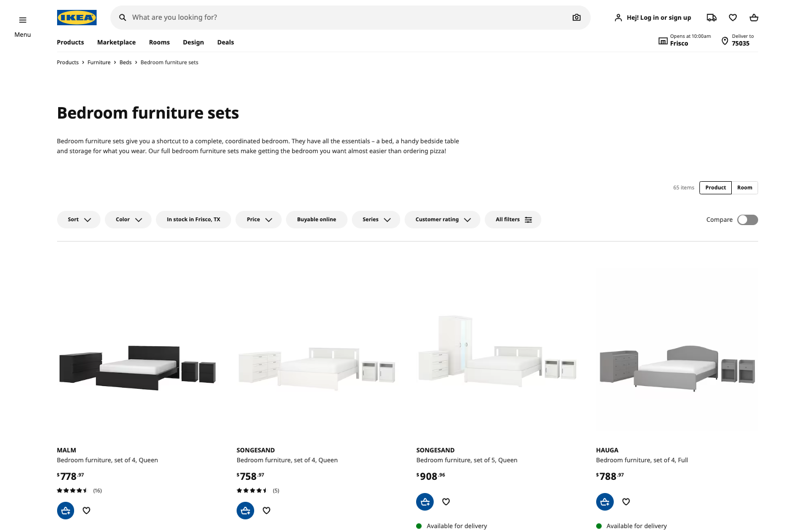
Task: Filter by Buyable online
Action: pos(316,220)
